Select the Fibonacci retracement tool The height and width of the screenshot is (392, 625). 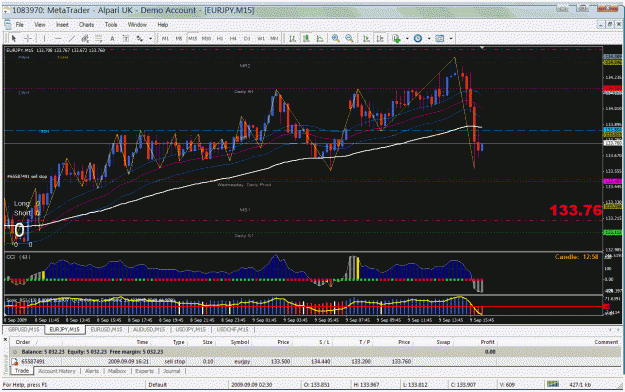(x=98, y=38)
